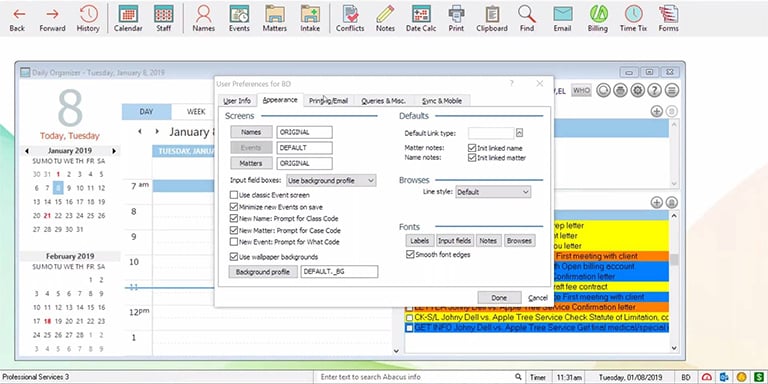Expand the Default Link type lookup arrow

519,133
